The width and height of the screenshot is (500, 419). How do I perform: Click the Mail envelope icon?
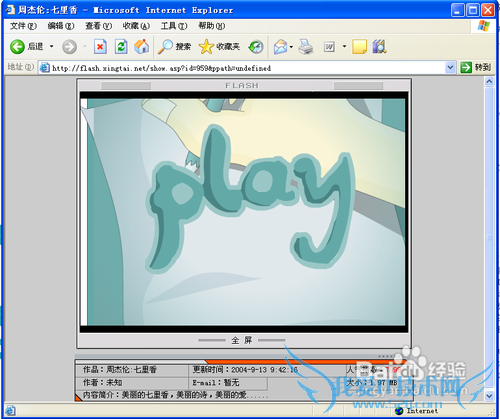coord(280,47)
